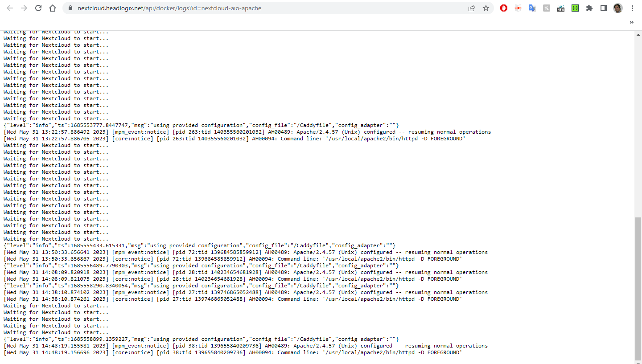Viewport: 642px width, 364px height.
Task: Share the current page
Action: click(x=472, y=8)
